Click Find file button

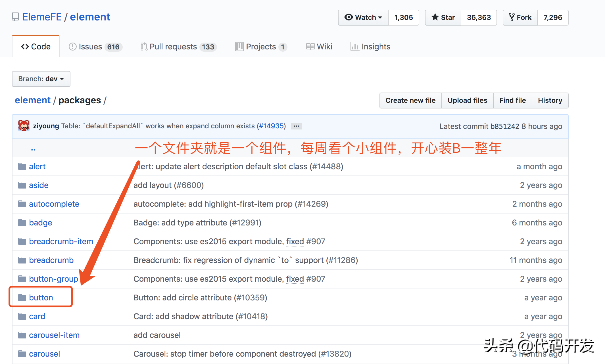(513, 101)
